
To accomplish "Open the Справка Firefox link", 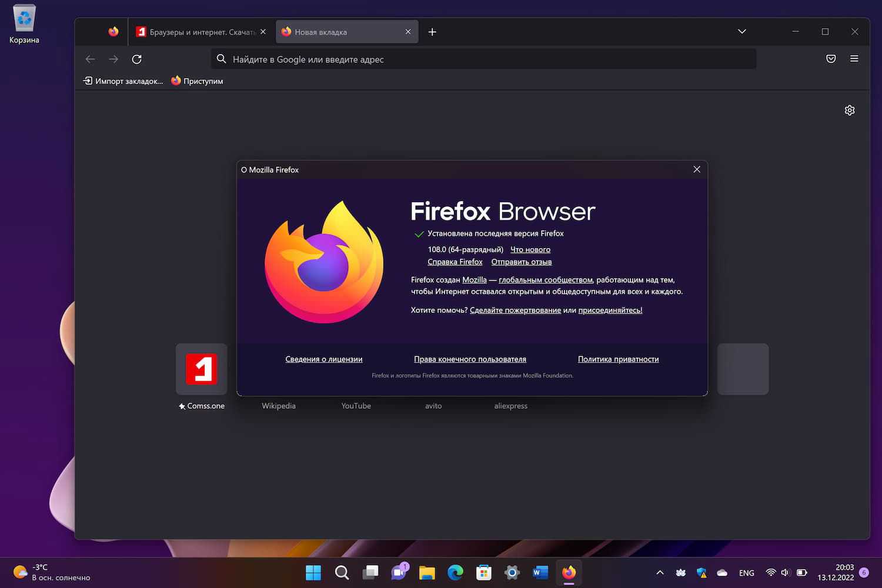I will 455,262.
